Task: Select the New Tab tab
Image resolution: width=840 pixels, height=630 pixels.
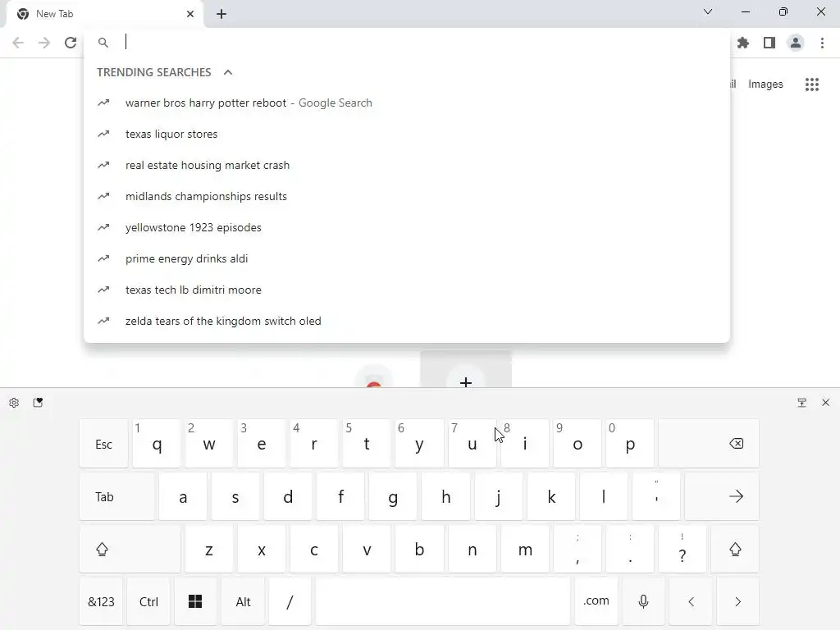Action: (105, 14)
